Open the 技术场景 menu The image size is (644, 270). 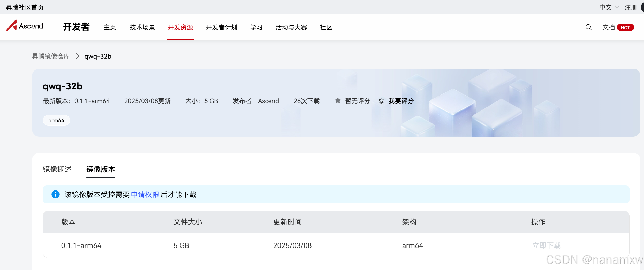pyautogui.click(x=142, y=27)
